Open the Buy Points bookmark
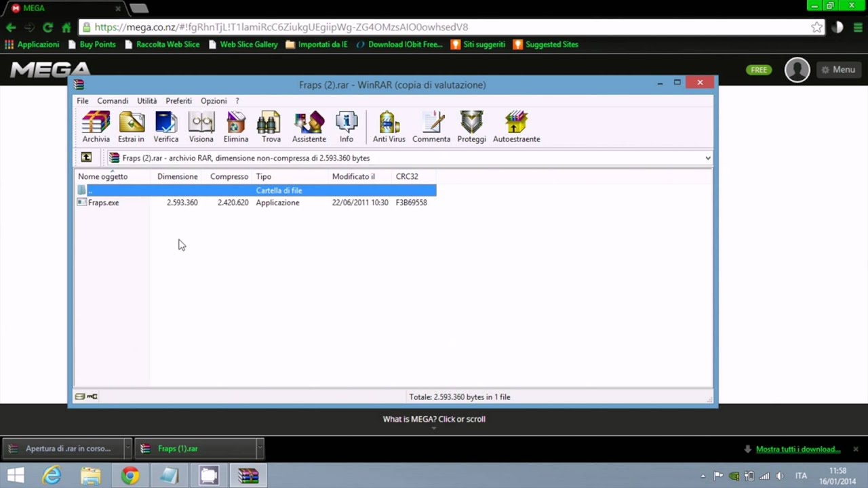 point(92,44)
